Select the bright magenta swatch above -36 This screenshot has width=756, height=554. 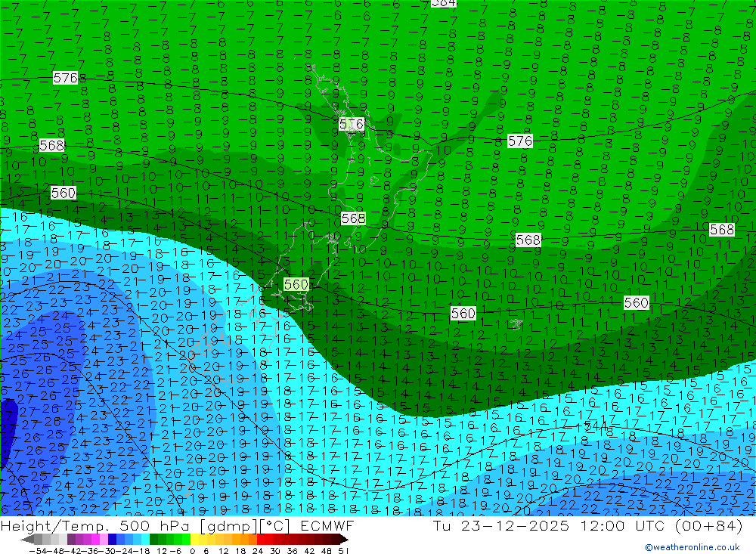point(95,539)
